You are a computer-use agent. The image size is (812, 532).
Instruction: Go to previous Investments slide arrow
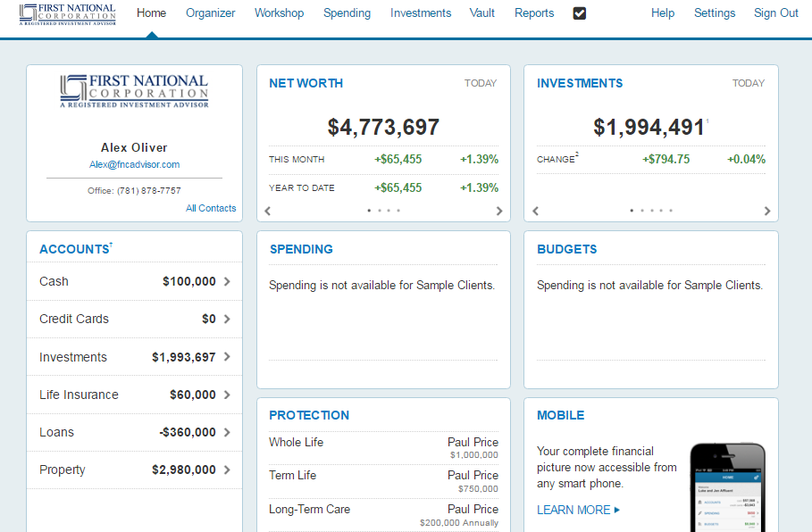click(535, 211)
